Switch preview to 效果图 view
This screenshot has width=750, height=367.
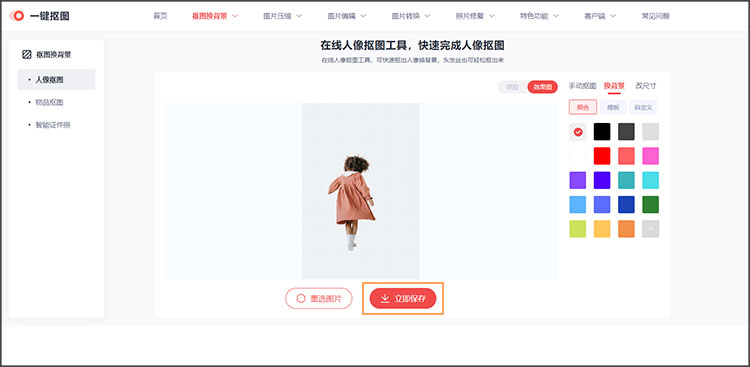coord(542,87)
